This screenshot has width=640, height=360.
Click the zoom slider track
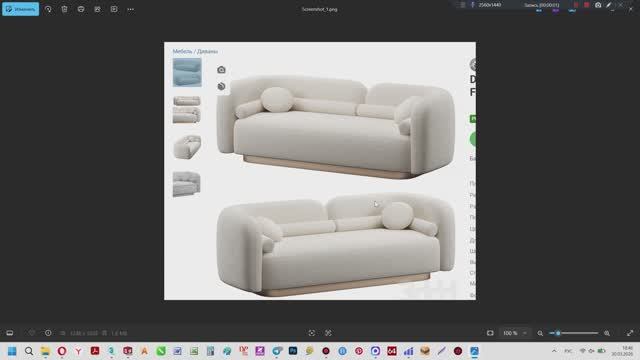click(x=574, y=333)
